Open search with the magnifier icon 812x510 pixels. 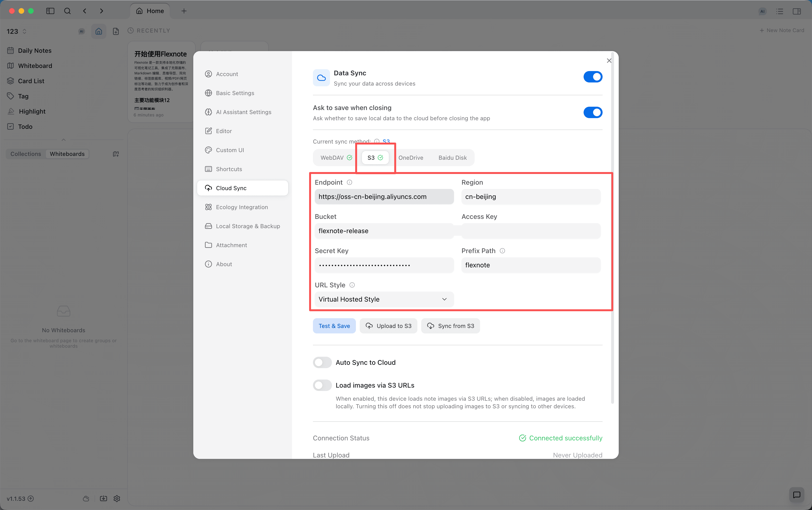click(67, 11)
